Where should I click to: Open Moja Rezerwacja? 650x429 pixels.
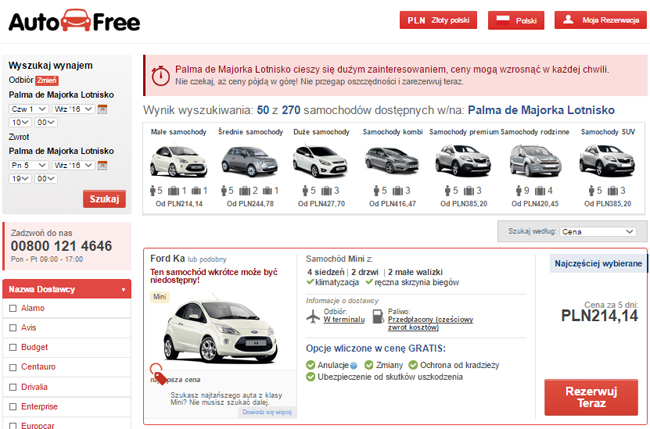601,19
